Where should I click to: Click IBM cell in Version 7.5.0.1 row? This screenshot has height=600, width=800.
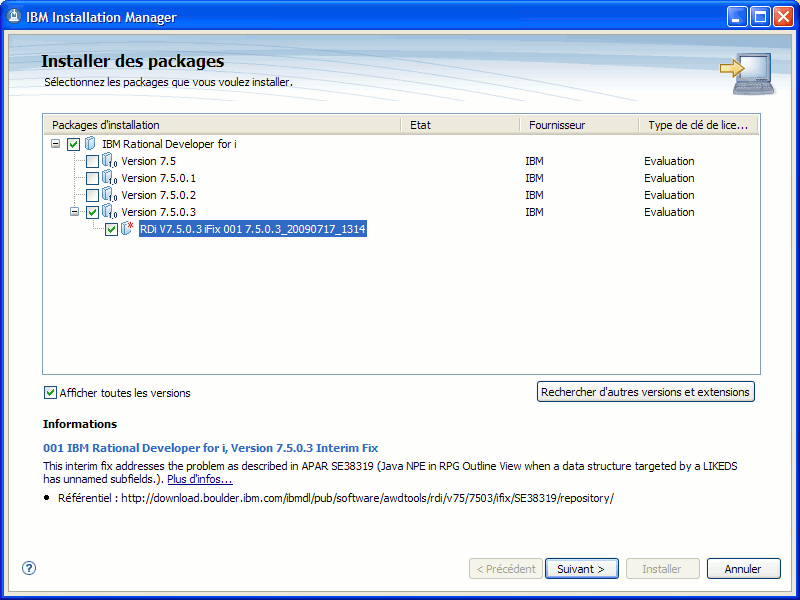click(x=534, y=178)
